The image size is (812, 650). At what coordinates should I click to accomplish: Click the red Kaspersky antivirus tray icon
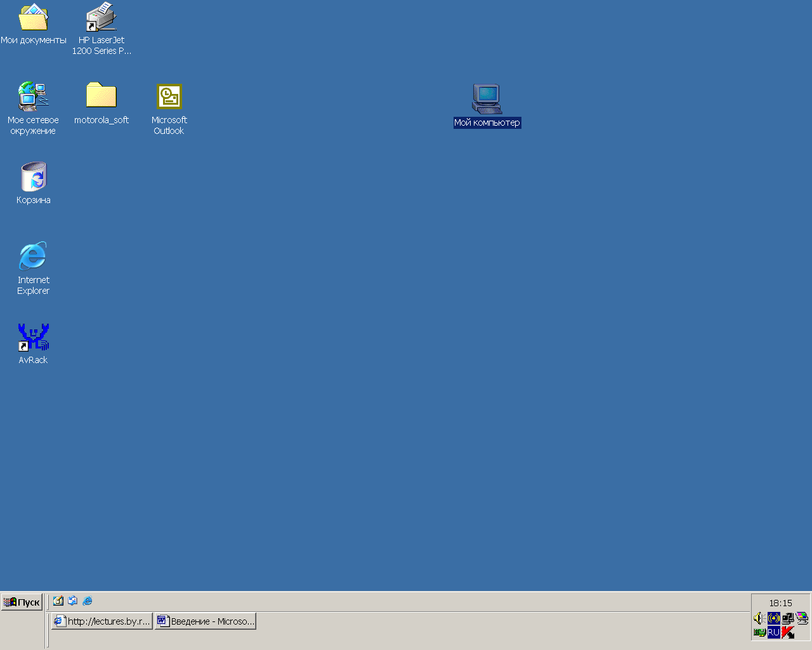788,632
